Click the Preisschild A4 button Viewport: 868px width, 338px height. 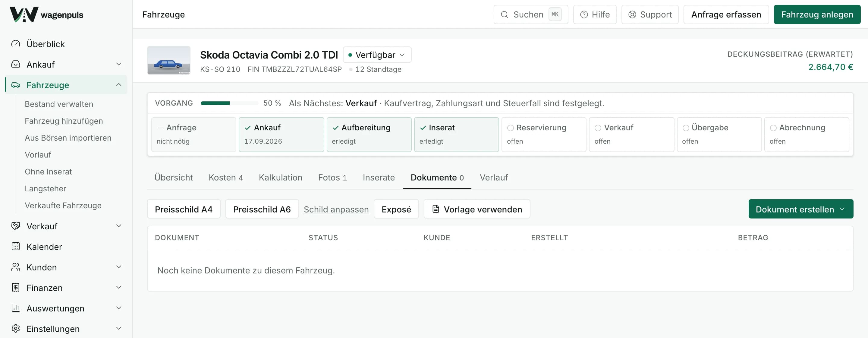click(184, 209)
